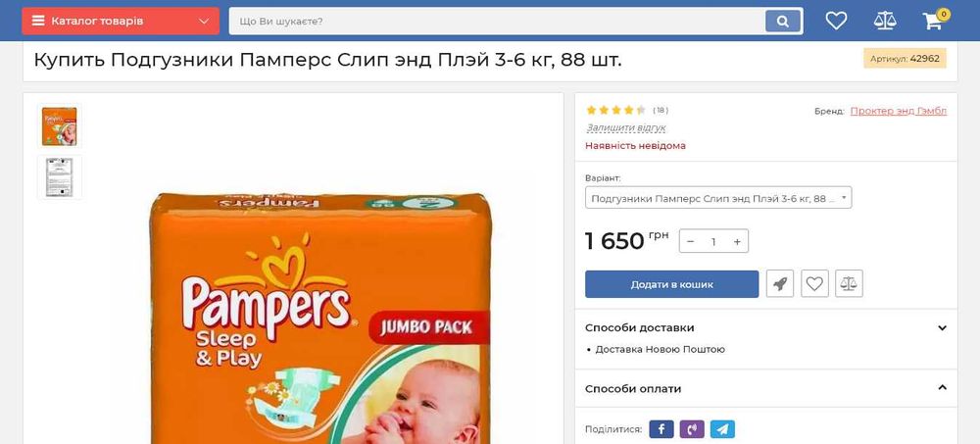Image resolution: width=980 pixels, height=444 pixels.
Task: Open the comparison scales icon in header
Action: pyautogui.click(x=884, y=22)
